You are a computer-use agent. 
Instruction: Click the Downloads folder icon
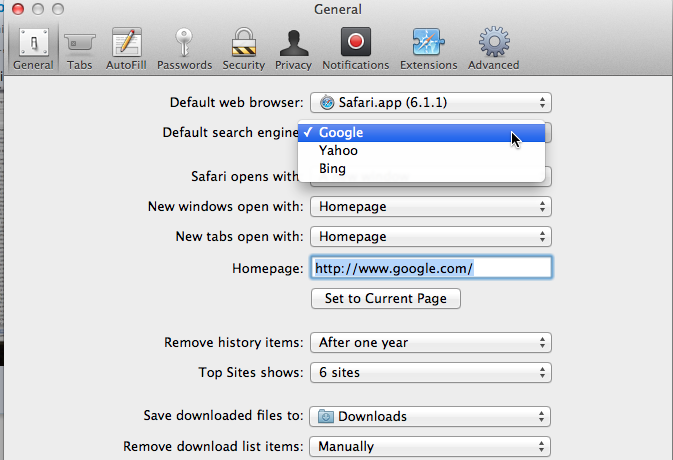pos(326,416)
